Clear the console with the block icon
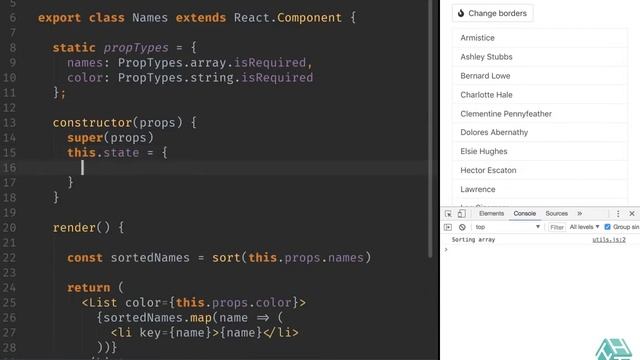The height and width of the screenshot is (360, 640). click(462, 227)
